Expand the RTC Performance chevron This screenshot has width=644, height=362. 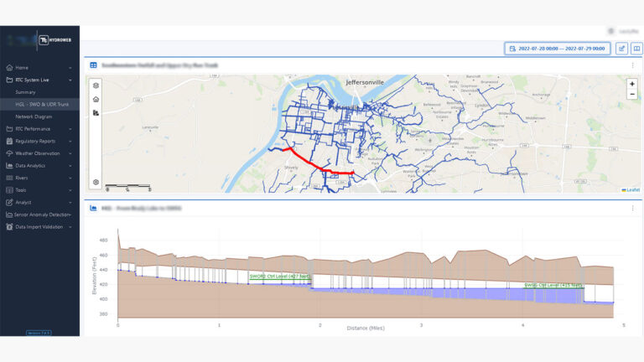click(70, 129)
